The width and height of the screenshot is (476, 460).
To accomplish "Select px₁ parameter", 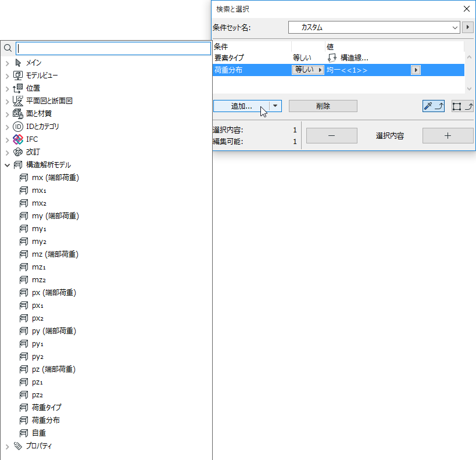I will (38, 306).
